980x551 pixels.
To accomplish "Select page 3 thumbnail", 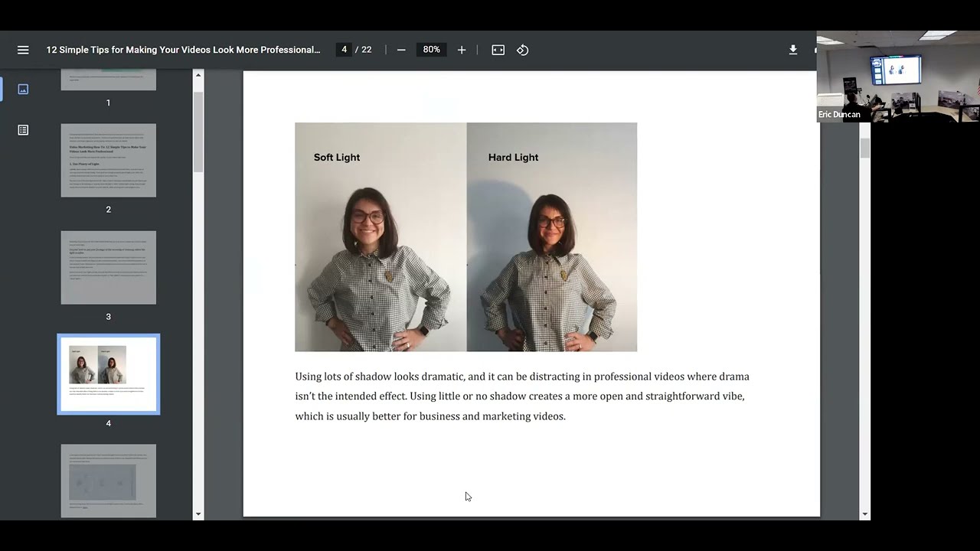I will (x=109, y=267).
